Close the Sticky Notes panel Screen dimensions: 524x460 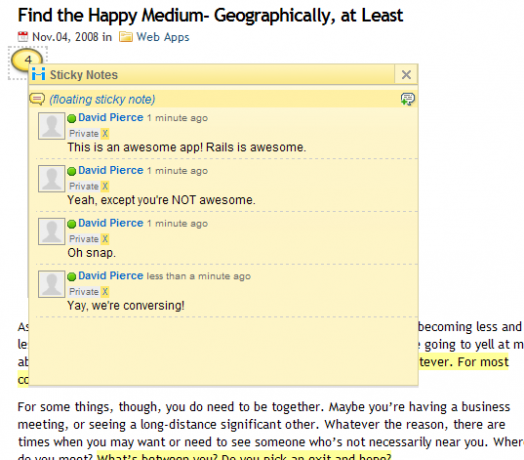point(406,75)
